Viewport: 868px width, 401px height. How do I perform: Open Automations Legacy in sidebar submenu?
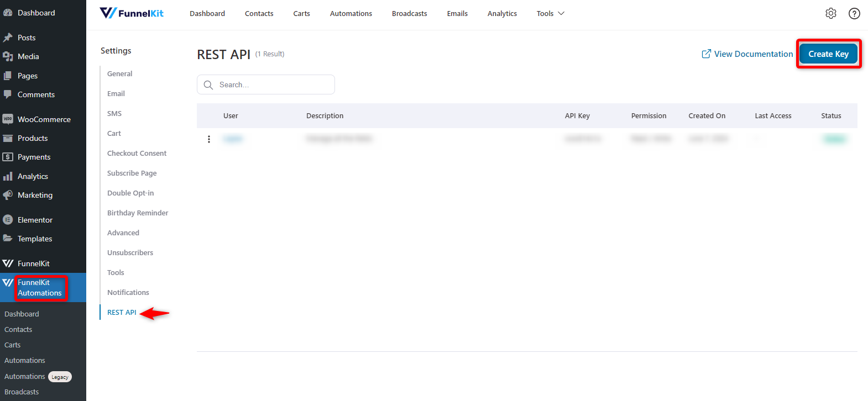[38, 376]
